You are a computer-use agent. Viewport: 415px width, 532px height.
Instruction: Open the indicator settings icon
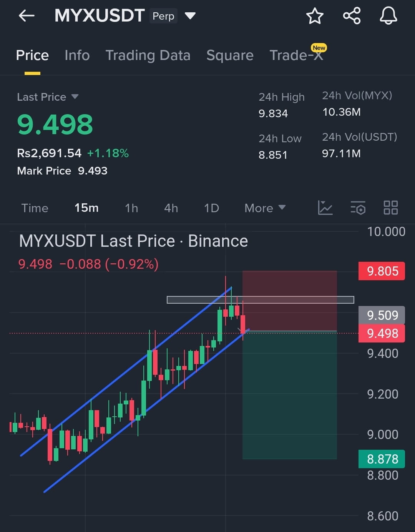pos(358,208)
